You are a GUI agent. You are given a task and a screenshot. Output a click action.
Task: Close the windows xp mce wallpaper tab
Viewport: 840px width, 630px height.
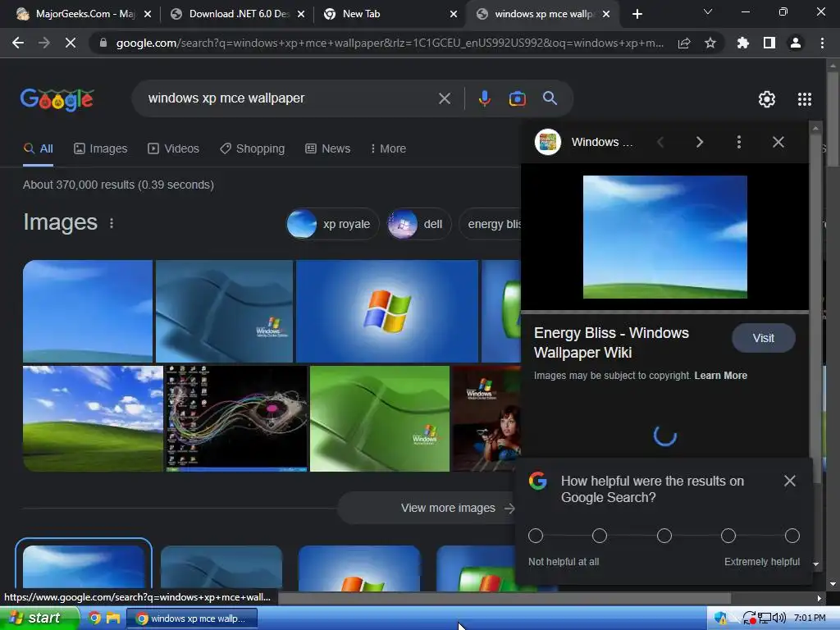click(606, 14)
